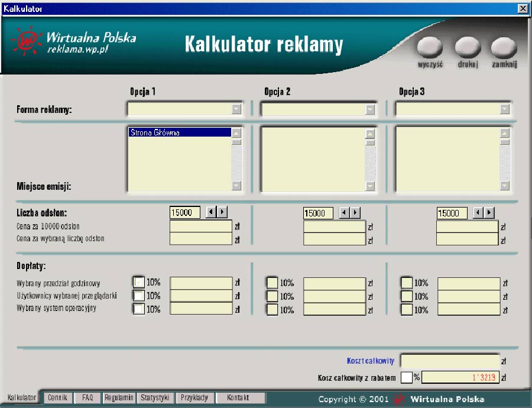532x408 pixels.
Task: Toggle Opcja 3 Wybrany system operacyjny checkbox
Action: click(407, 310)
